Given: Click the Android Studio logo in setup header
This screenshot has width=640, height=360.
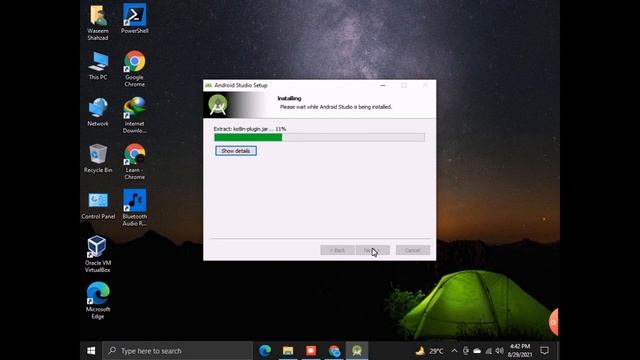Looking at the screenshot, I should (x=218, y=105).
